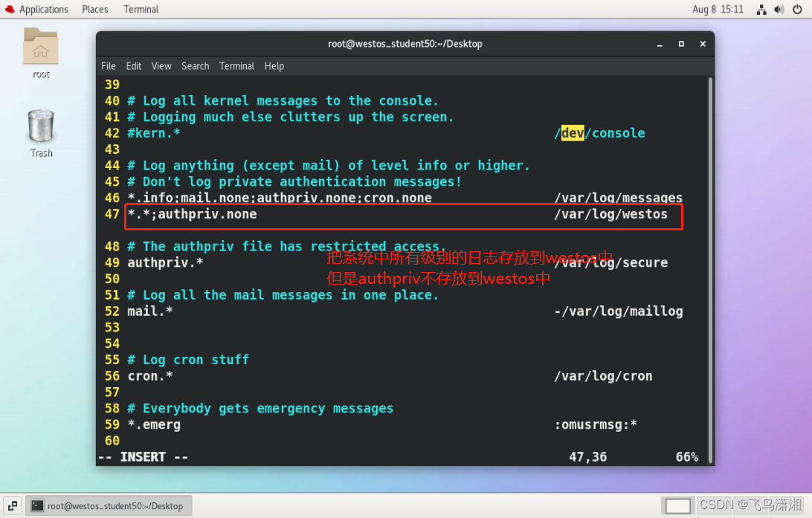Click comment 'Don't log private authentication messages!'

tap(294, 181)
